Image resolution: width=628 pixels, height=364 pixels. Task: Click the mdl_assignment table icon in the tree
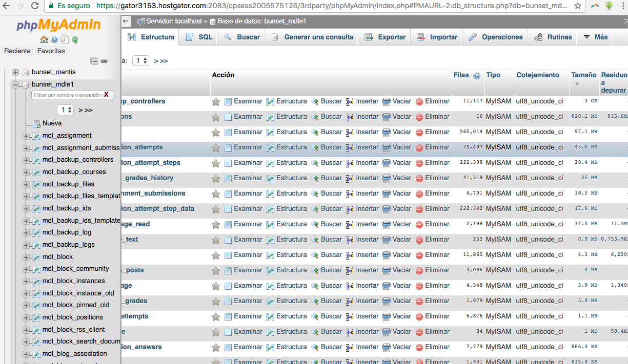(35, 136)
